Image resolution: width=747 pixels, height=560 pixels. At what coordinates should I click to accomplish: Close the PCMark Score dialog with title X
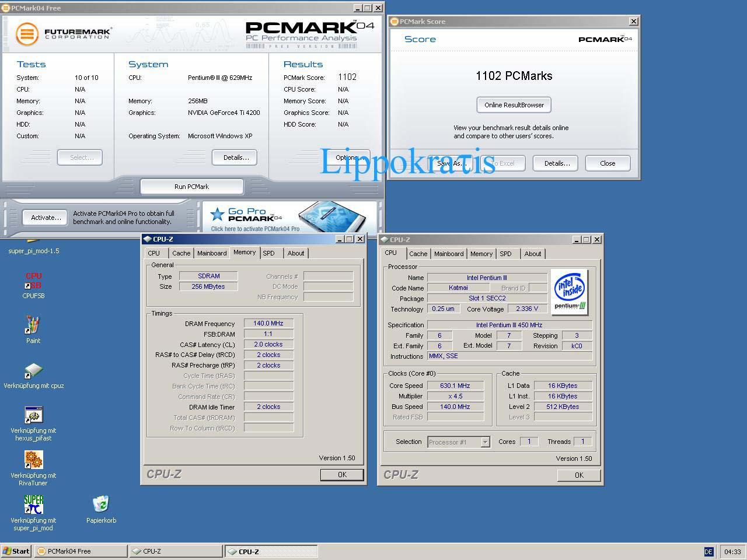coord(633,22)
